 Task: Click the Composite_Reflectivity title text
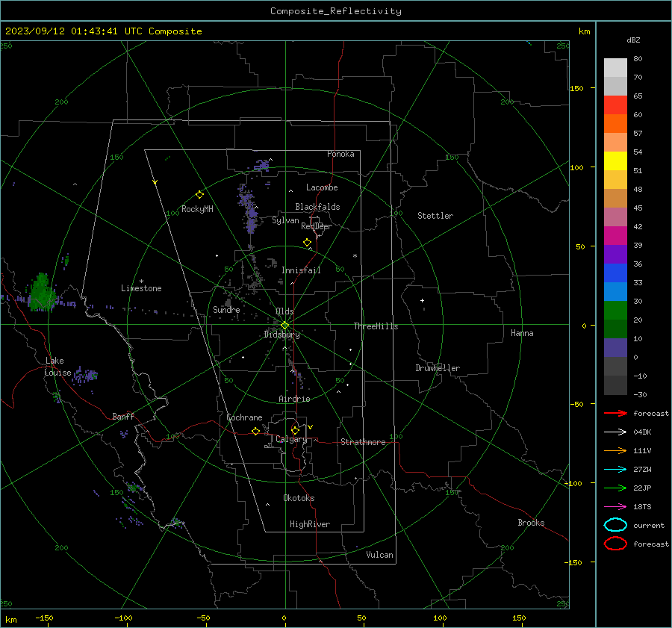(x=335, y=11)
